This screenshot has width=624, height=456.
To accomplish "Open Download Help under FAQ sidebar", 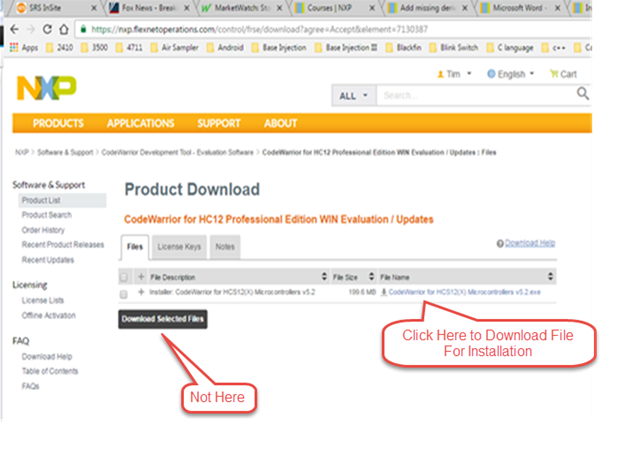I will 47,357.
